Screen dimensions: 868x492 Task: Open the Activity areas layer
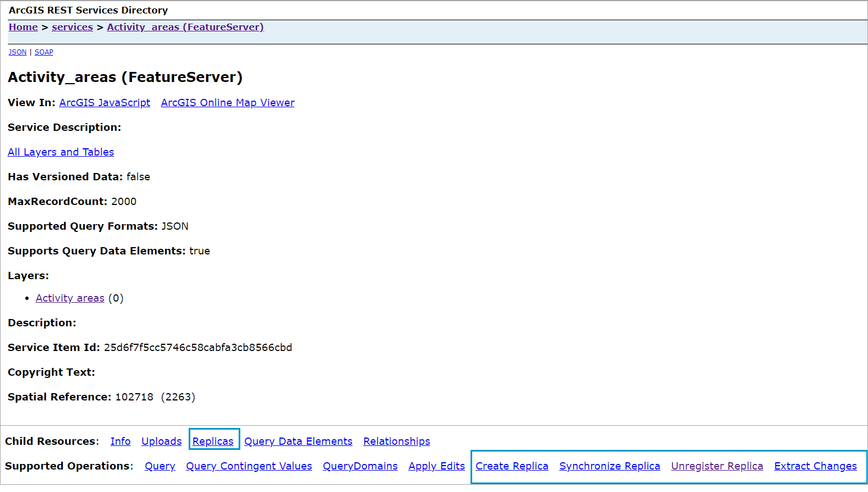coord(70,298)
